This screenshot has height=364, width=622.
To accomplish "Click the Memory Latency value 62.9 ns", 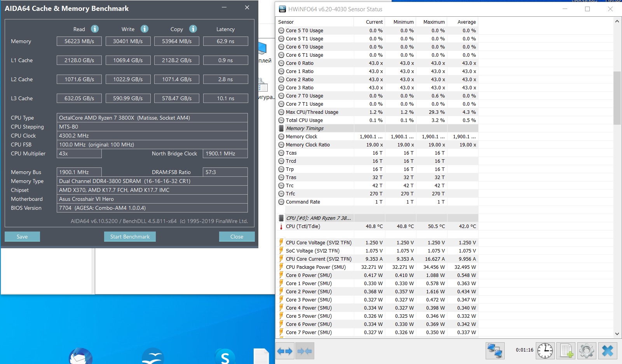I will click(226, 41).
